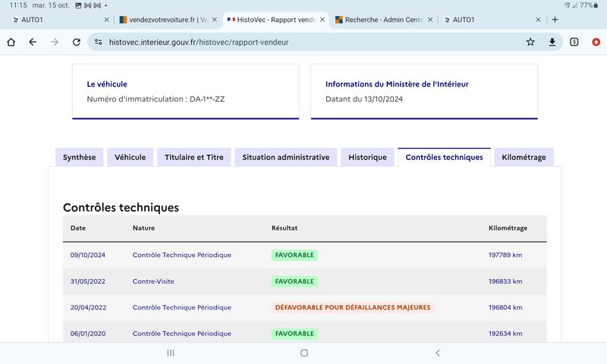Click the Date column header

point(78,227)
